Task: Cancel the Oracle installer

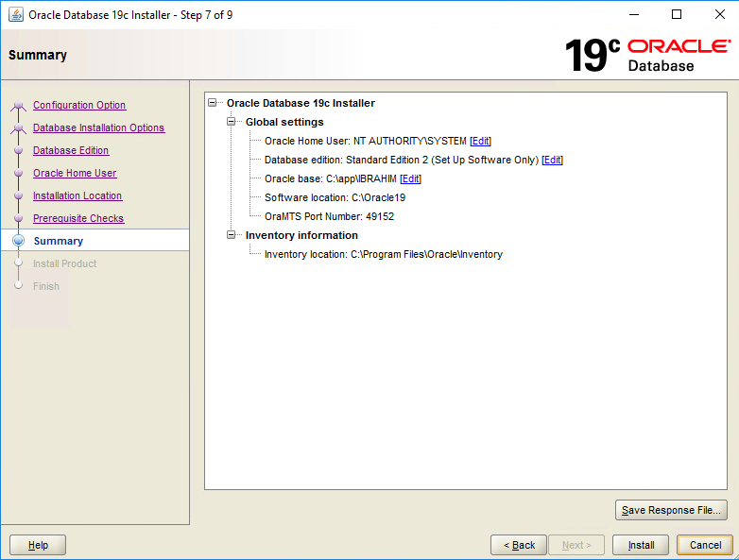Action: [705, 545]
